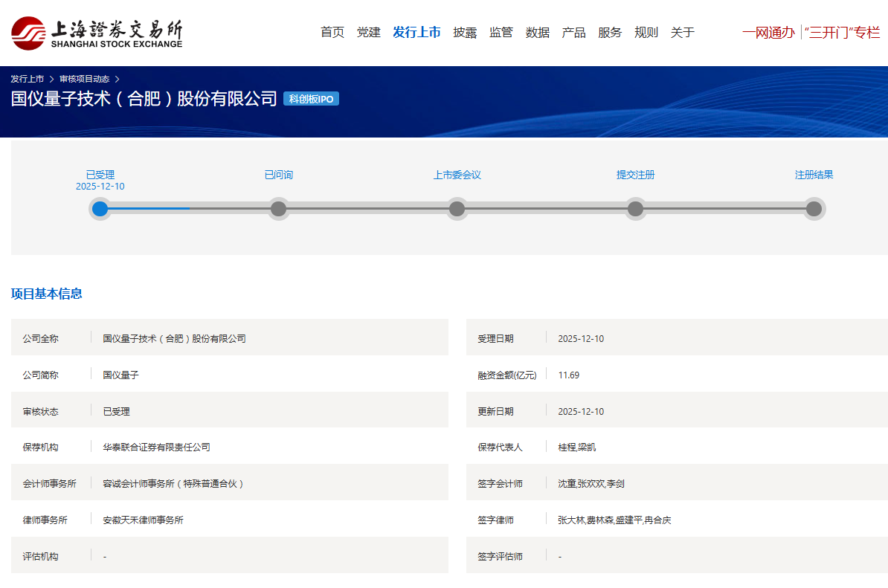Viewport: 888px width, 588px height.
Task: Select the 发行上市 navigation item
Action: tap(416, 32)
